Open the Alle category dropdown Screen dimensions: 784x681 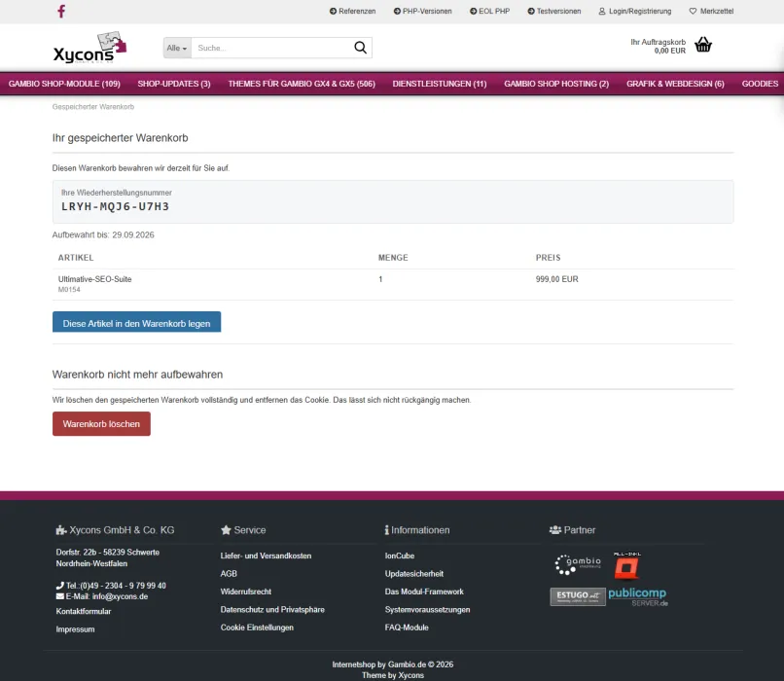pyautogui.click(x=177, y=48)
